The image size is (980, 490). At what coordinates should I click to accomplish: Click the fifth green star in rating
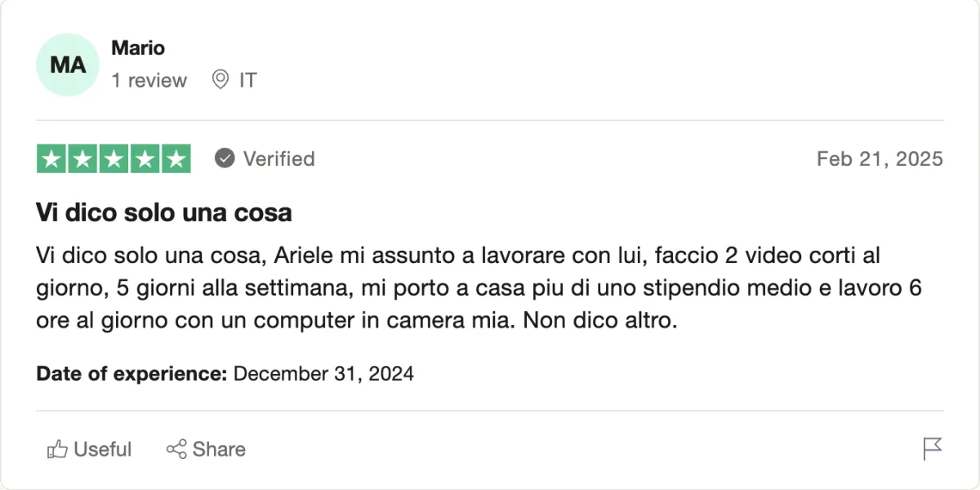tap(176, 158)
